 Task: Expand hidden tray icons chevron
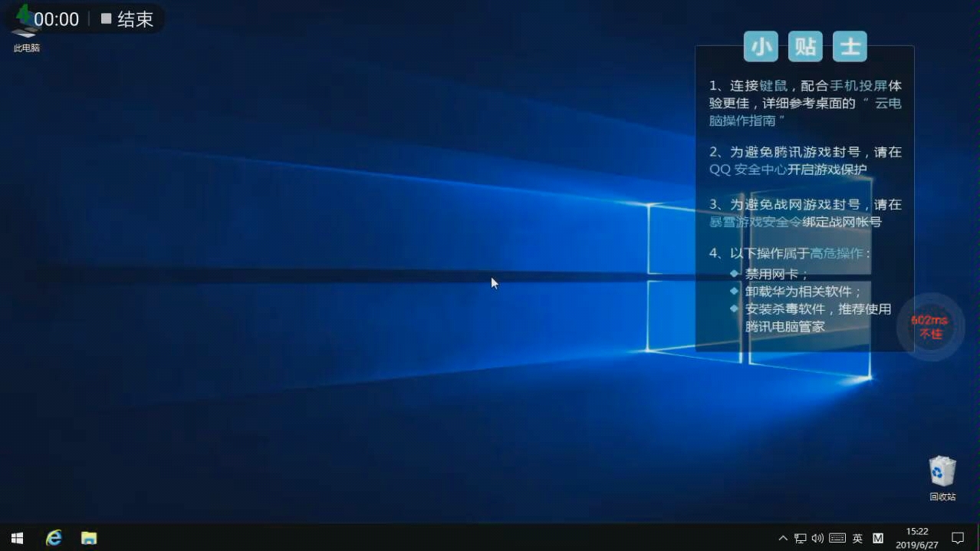coord(782,537)
